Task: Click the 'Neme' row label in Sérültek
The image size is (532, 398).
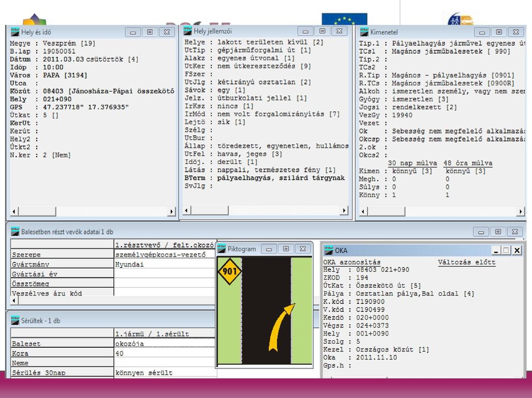Action: pos(62,363)
